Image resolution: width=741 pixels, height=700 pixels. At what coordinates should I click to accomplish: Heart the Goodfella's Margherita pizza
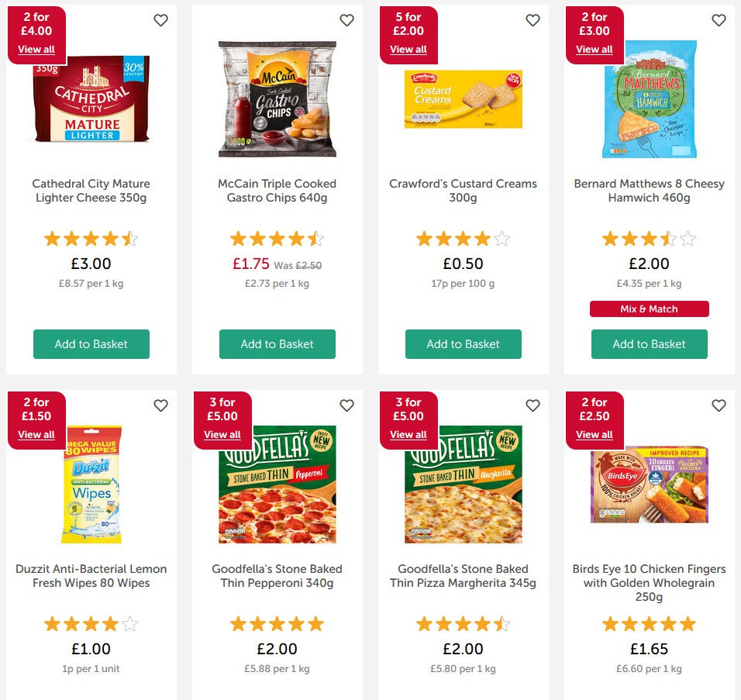532,405
